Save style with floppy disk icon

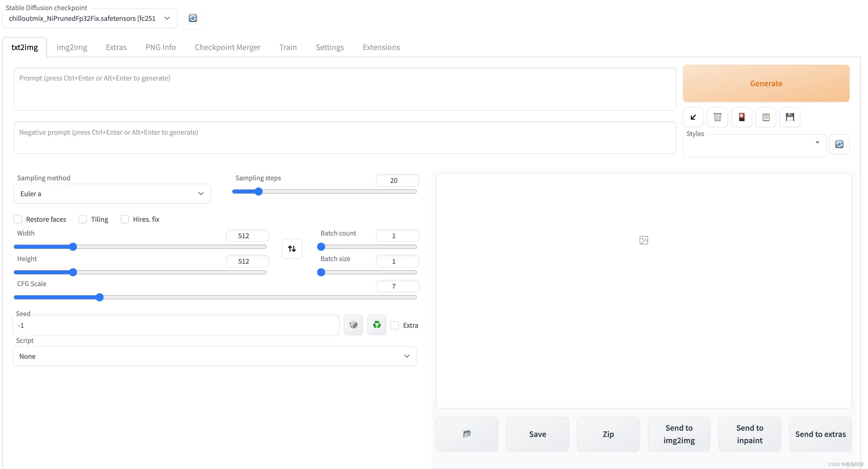coord(790,117)
